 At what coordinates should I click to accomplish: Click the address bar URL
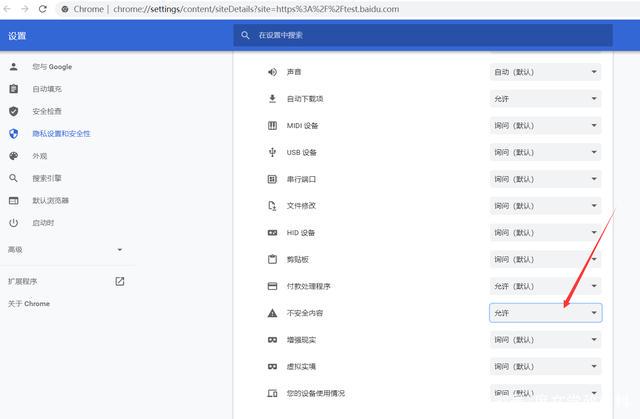256,9
